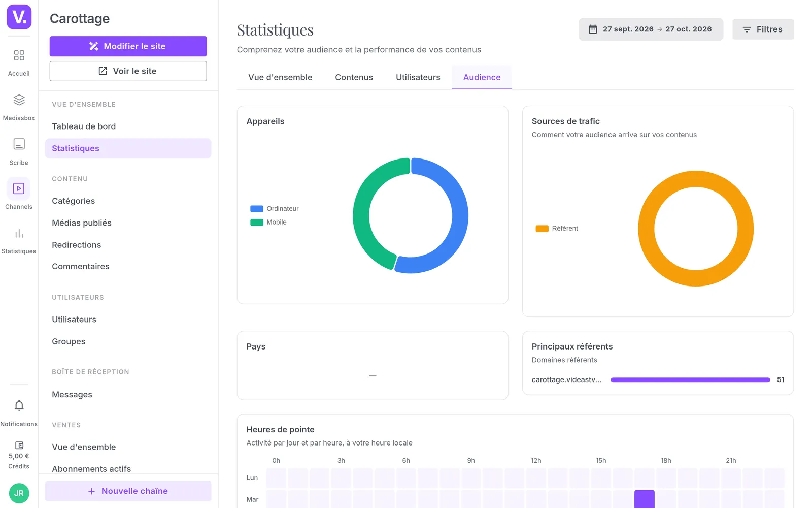Select Statistiques in the sidebar menu
The image size is (812, 508).
[128, 148]
